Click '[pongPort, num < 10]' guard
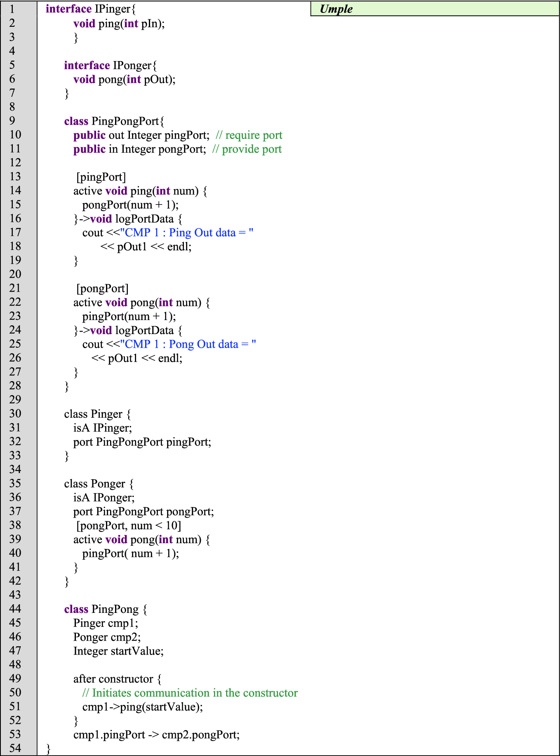 tap(129, 526)
